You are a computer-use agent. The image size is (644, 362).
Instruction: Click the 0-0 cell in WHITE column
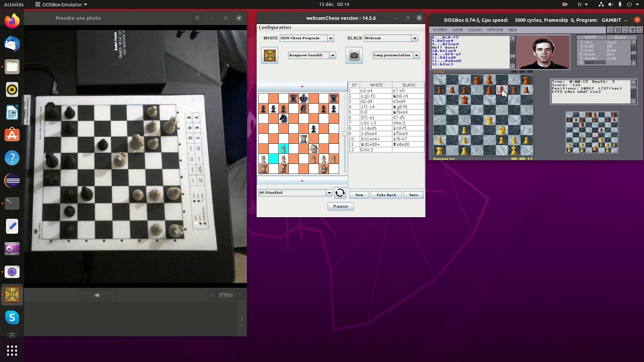click(x=375, y=112)
